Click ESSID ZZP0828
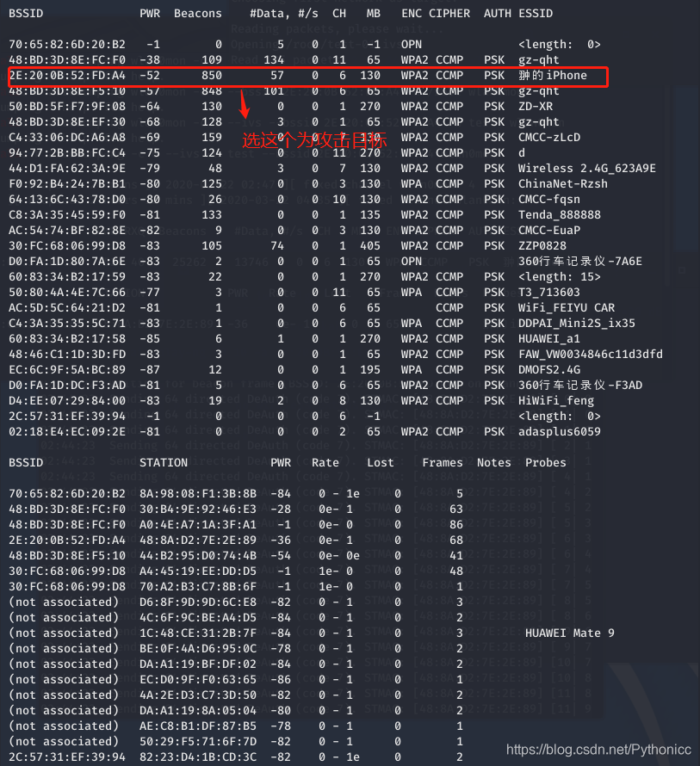This screenshot has width=700, height=766. 542,246
